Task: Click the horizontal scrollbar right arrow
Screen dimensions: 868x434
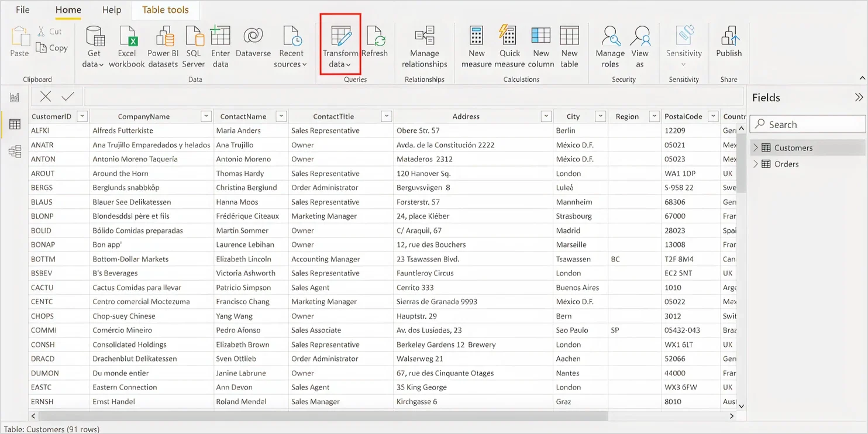Action: [x=731, y=416]
